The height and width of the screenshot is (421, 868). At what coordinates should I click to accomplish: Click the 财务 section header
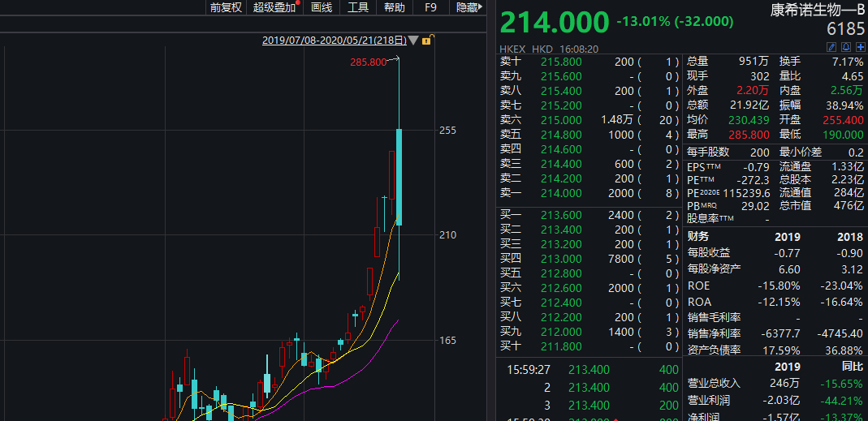click(698, 237)
